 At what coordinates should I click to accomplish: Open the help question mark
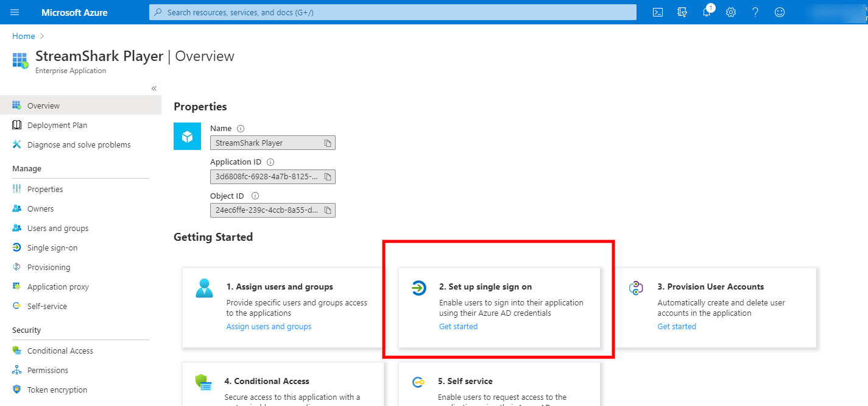coord(755,12)
